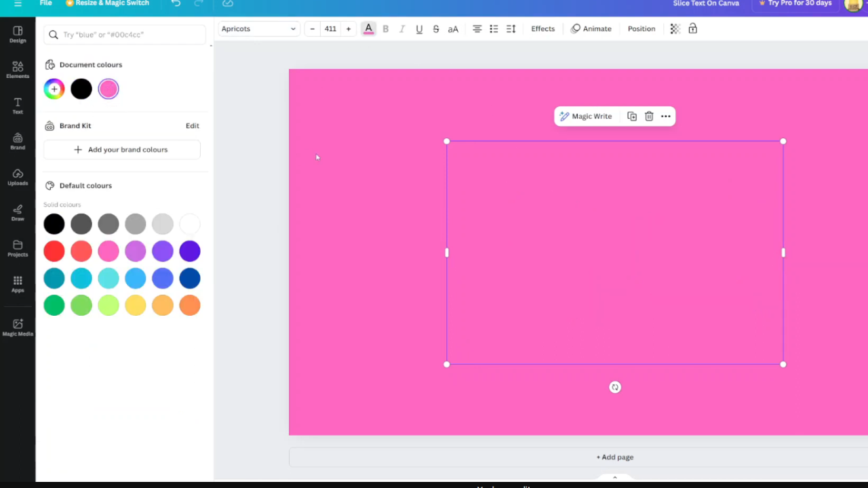Click the colour search field

point(125,35)
